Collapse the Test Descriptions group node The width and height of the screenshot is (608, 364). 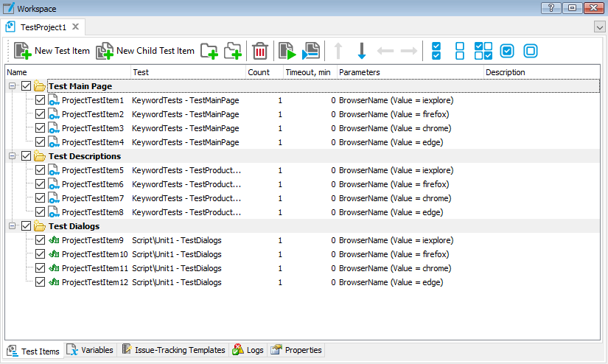[x=13, y=156]
